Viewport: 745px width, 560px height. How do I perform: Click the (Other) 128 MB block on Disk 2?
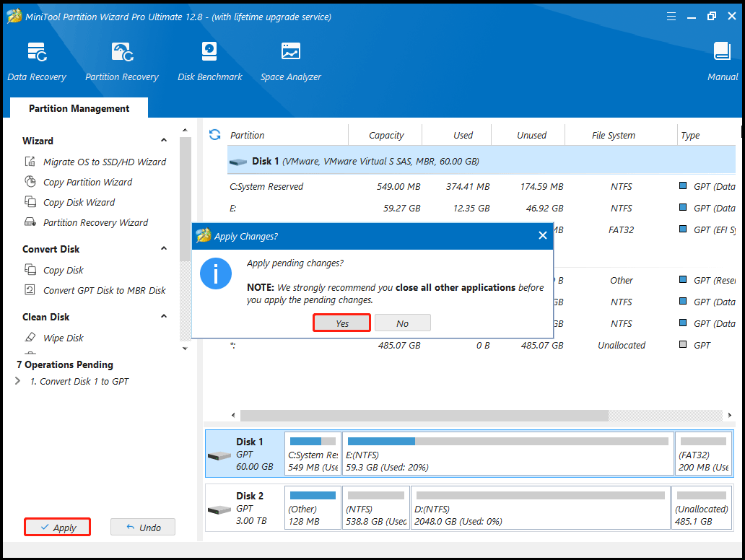pos(313,507)
